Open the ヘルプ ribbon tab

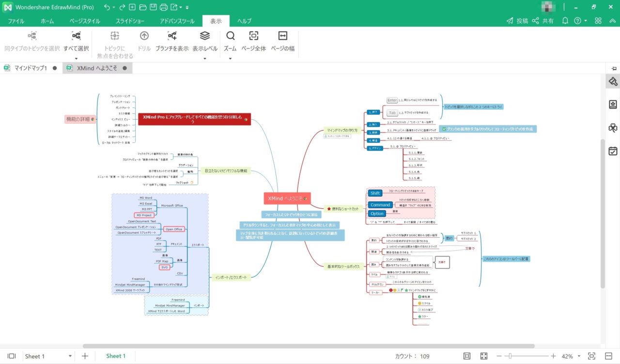(x=244, y=21)
